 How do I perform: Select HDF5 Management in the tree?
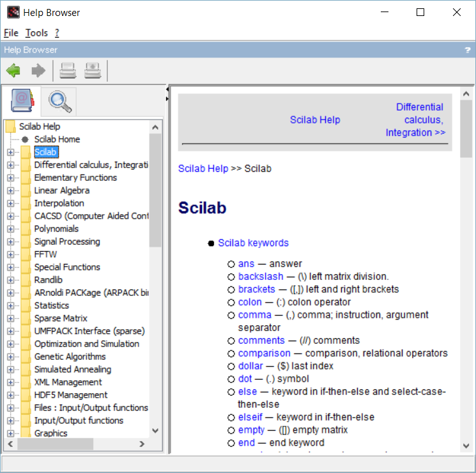point(71,394)
